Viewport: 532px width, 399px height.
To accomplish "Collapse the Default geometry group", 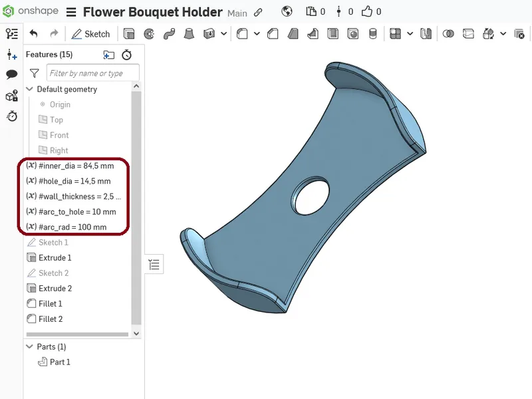I will [x=30, y=89].
